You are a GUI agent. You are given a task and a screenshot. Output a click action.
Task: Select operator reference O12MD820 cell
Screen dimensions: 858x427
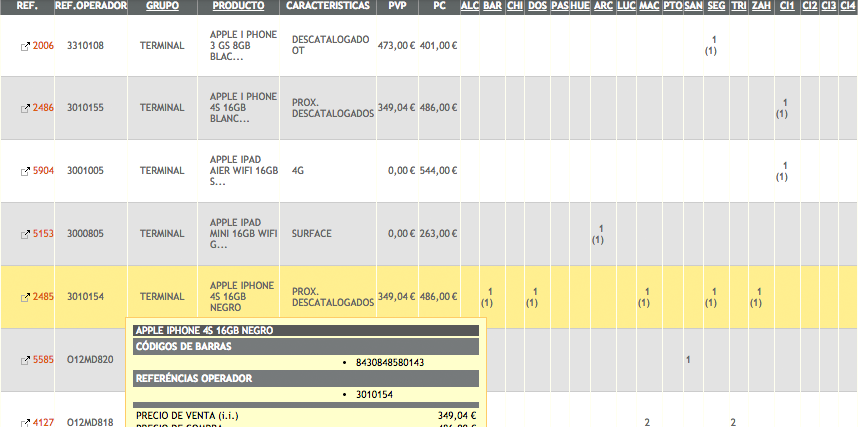pos(90,360)
